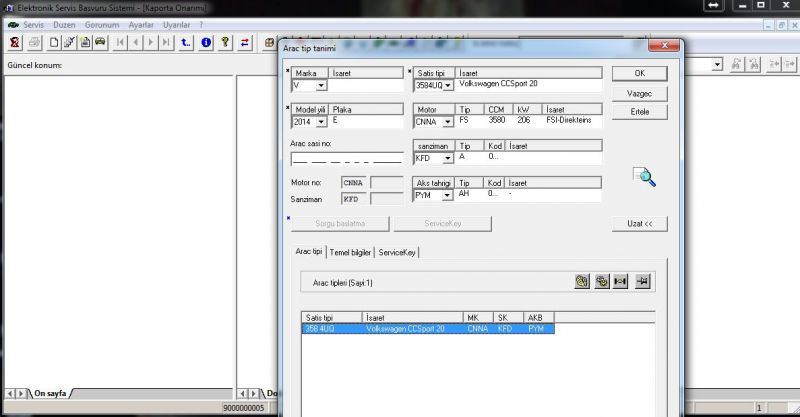
Task: Click the SK column header
Action: (x=509, y=317)
